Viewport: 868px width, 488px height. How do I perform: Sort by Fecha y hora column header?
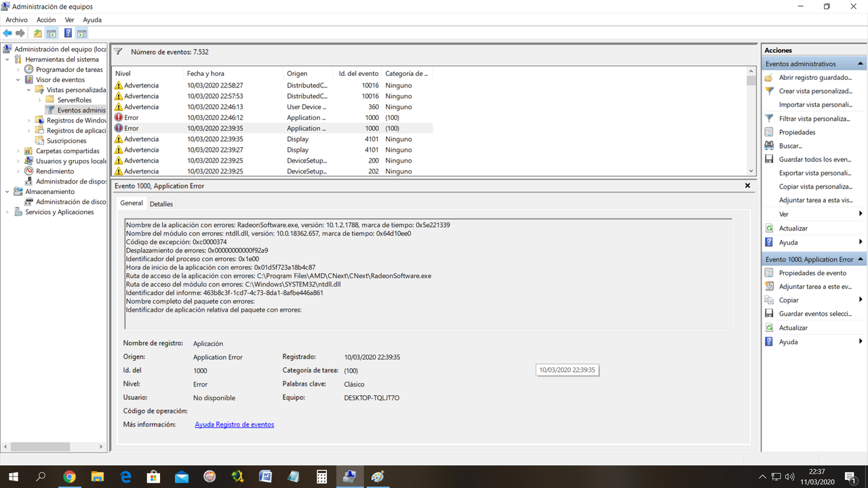233,73
